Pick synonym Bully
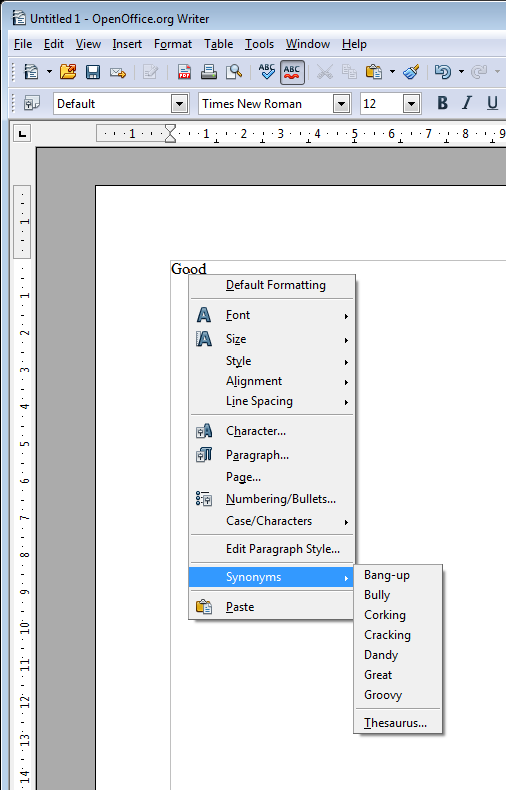The height and width of the screenshot is (790, 506). point(398,595)
